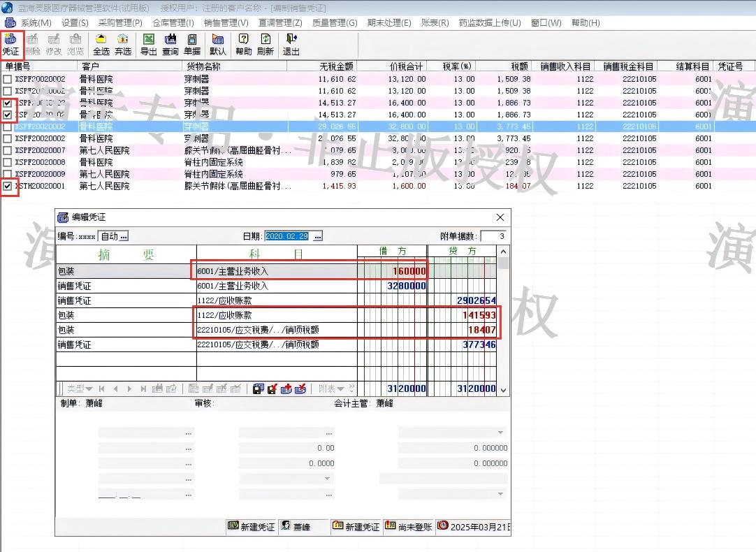The width and height of the screenshot is (756, 552).
Task: Click the 附单据数 input field
Action: coord(493,236)
